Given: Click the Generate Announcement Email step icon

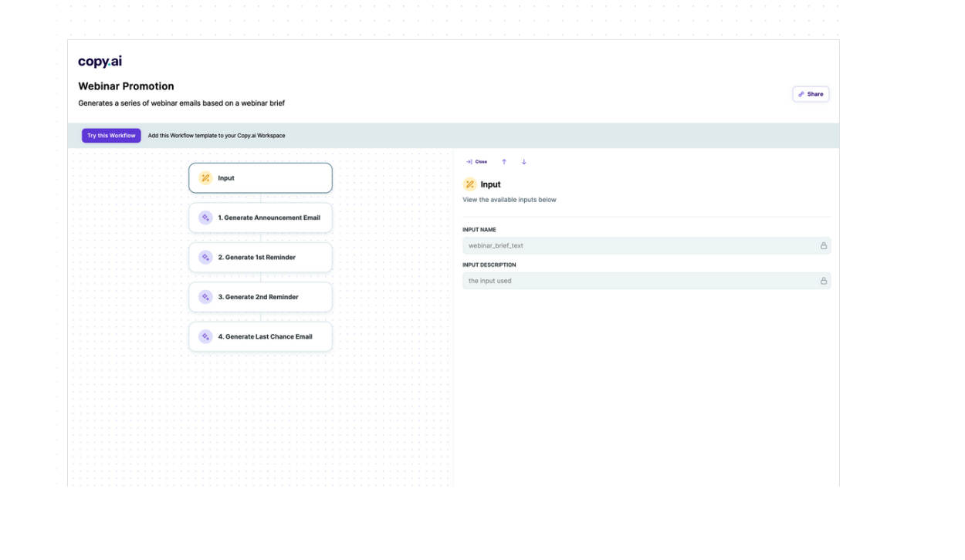Looking at the screenshot, I should pyautogui.click(x=205, y=218).
